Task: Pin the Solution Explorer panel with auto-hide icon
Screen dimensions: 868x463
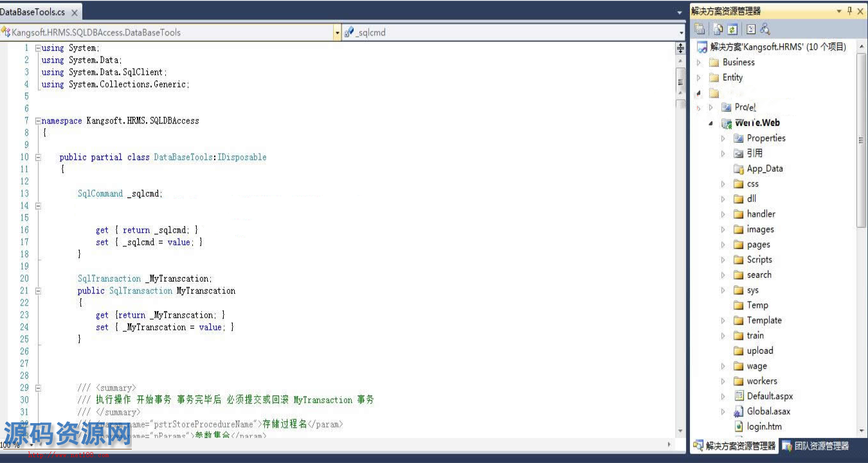Action: click(x=850, y=11)
